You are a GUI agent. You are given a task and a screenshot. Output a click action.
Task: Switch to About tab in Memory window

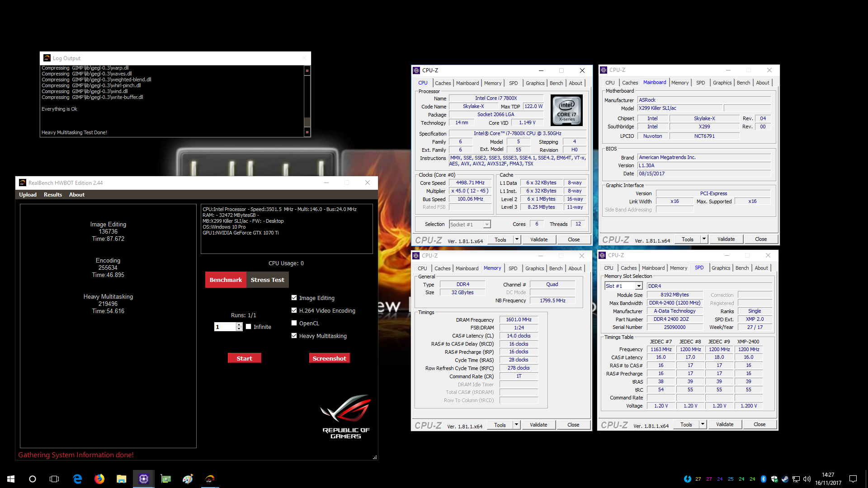(575, 268)
